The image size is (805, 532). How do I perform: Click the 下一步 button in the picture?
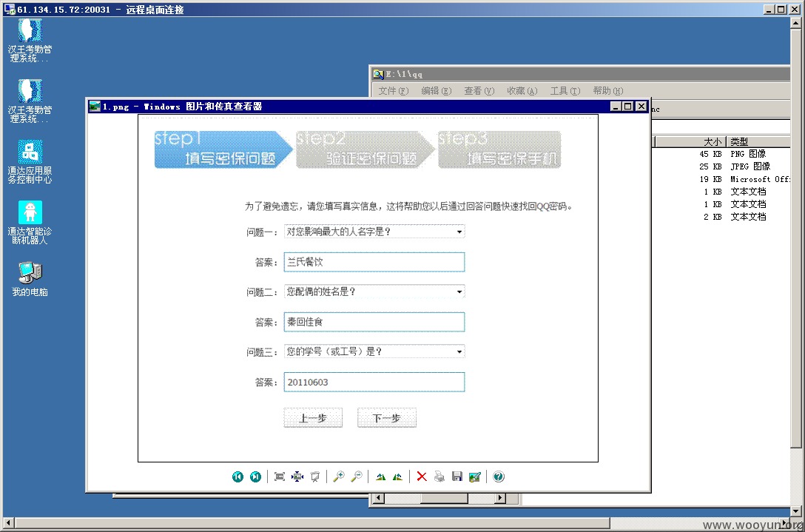pos(386,418)
